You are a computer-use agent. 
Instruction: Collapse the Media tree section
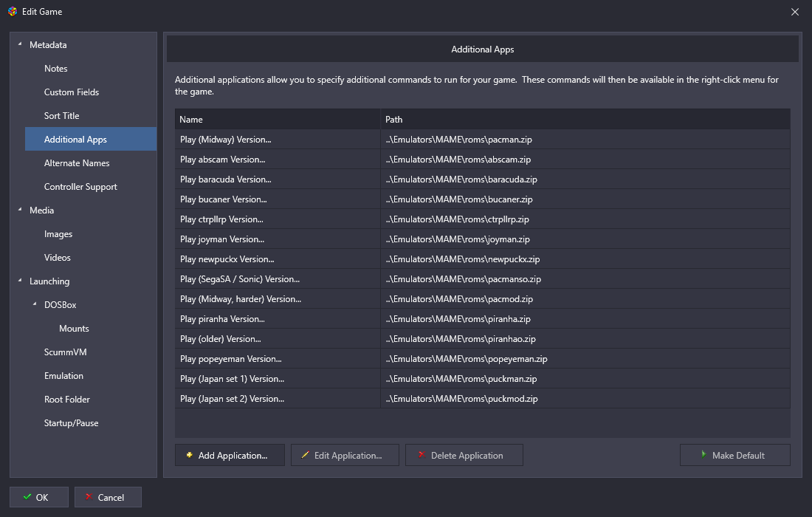click(20, 210)
